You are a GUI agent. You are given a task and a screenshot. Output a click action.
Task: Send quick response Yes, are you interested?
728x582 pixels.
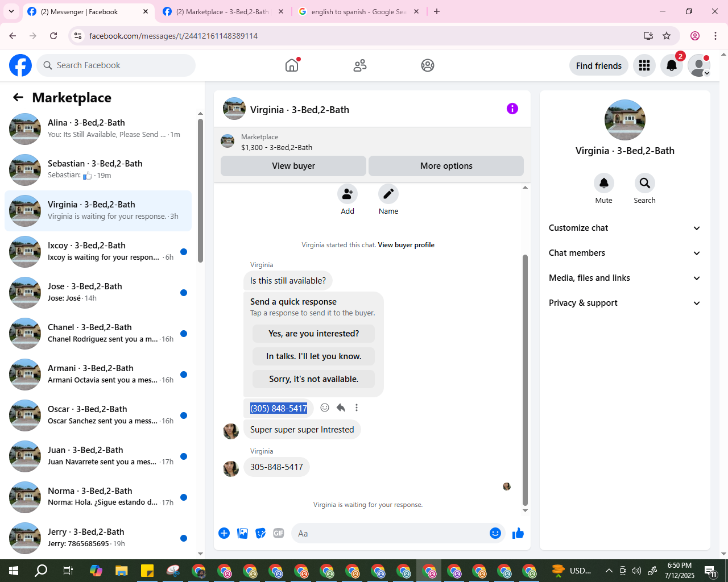click(314, 334)
